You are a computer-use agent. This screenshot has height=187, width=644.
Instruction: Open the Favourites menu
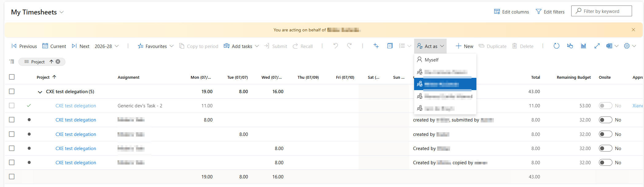tap(156, 46)
